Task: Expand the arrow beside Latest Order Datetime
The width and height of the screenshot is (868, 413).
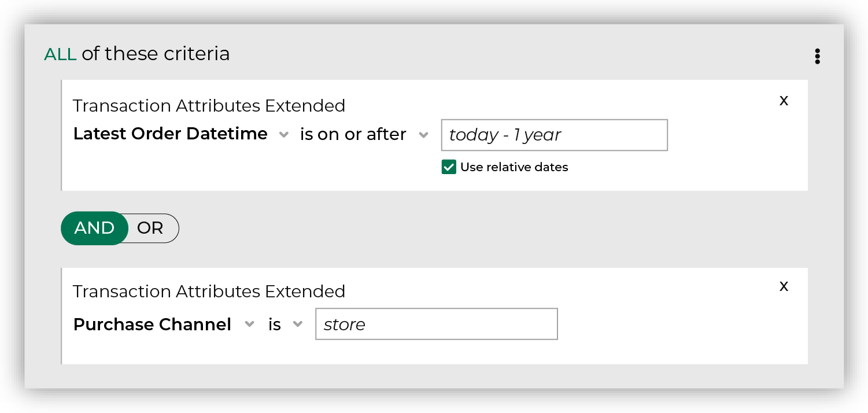Action: point(284,135)
